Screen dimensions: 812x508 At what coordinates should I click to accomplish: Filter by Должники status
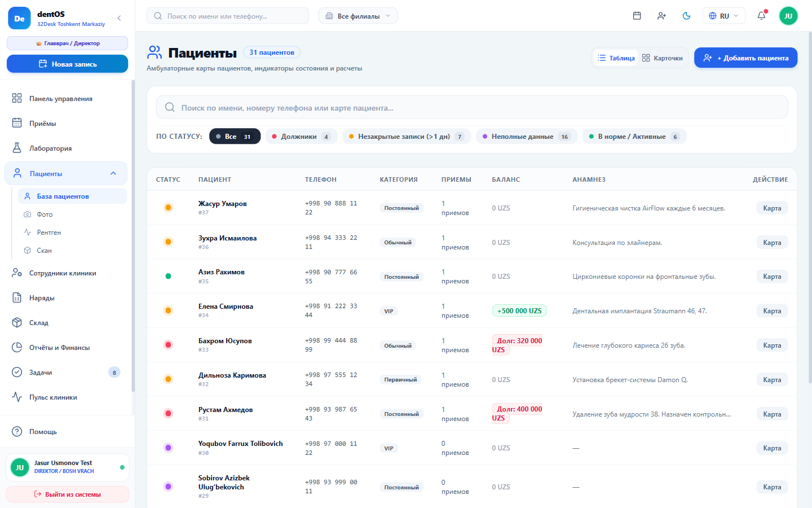(302, 136)
